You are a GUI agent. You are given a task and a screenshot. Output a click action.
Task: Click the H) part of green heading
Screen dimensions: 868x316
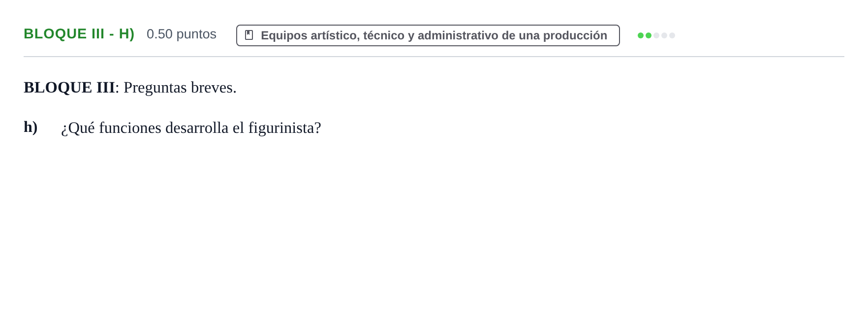126,34
